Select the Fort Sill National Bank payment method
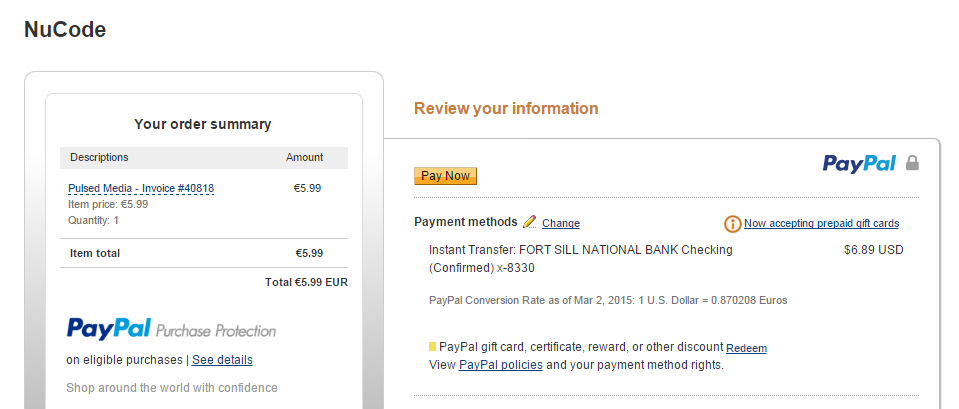 click(x=580, y=259)
